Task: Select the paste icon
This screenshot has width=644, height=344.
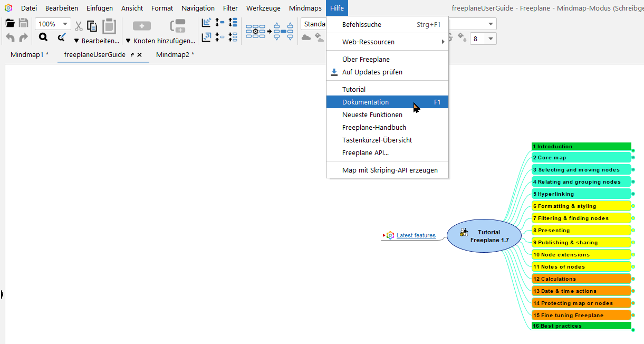Action: (x=109, y=25)
